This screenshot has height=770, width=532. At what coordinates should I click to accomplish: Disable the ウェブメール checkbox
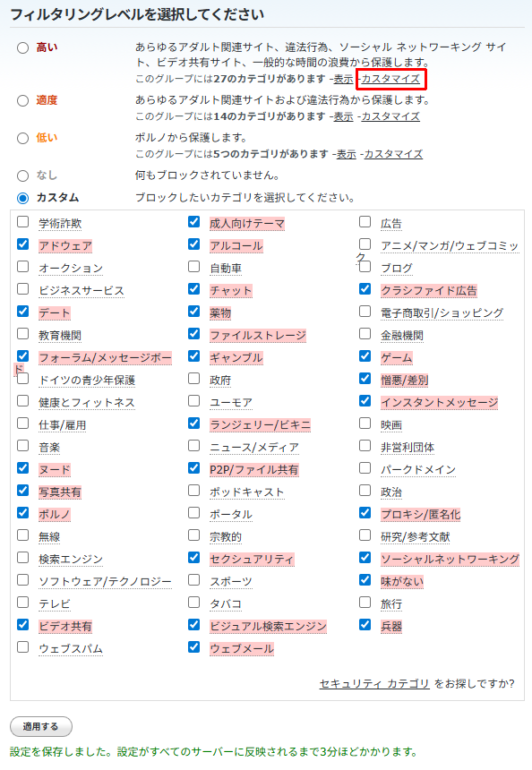coord(193,646)
